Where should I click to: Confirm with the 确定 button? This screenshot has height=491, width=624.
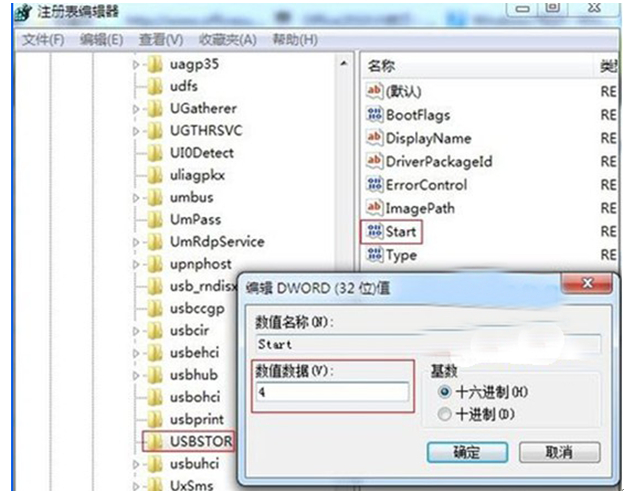pyautogui.click(x=467, y=452)
